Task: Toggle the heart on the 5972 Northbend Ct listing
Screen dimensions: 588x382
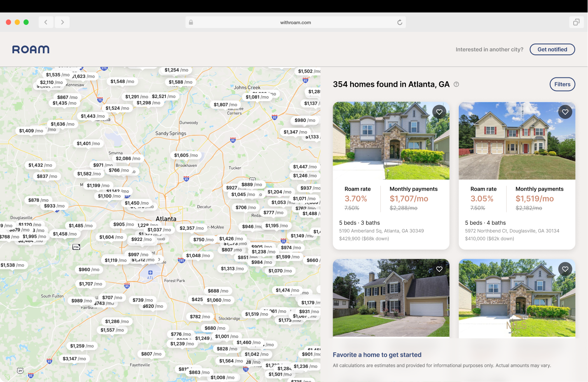Action: (x=565, y=112)
